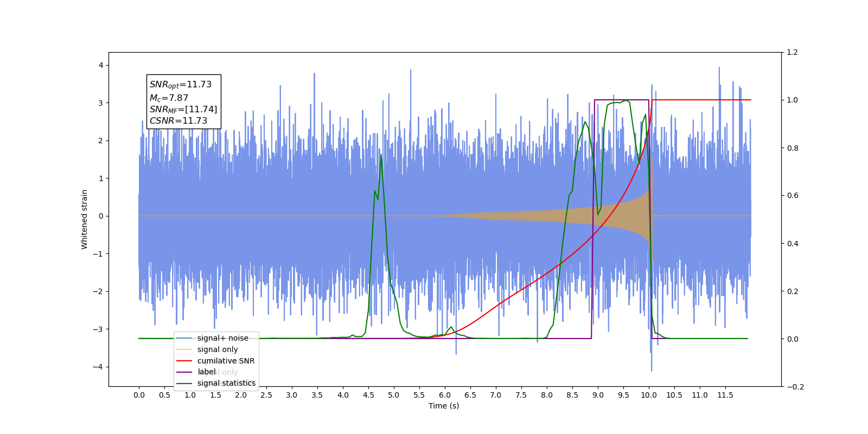This screenshot has height=434, width=868.
Task: Click the 6.0 tick on the time axis
Action: [445, 395]
